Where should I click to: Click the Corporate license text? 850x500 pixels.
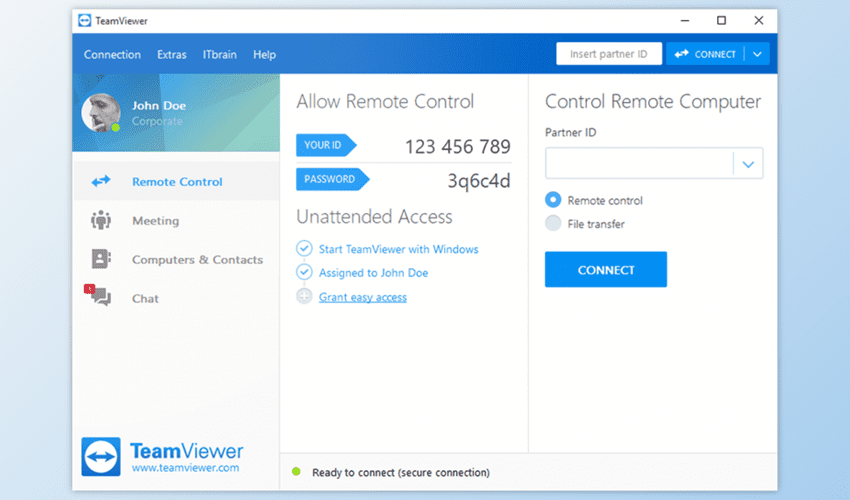[x=157, y=121]
